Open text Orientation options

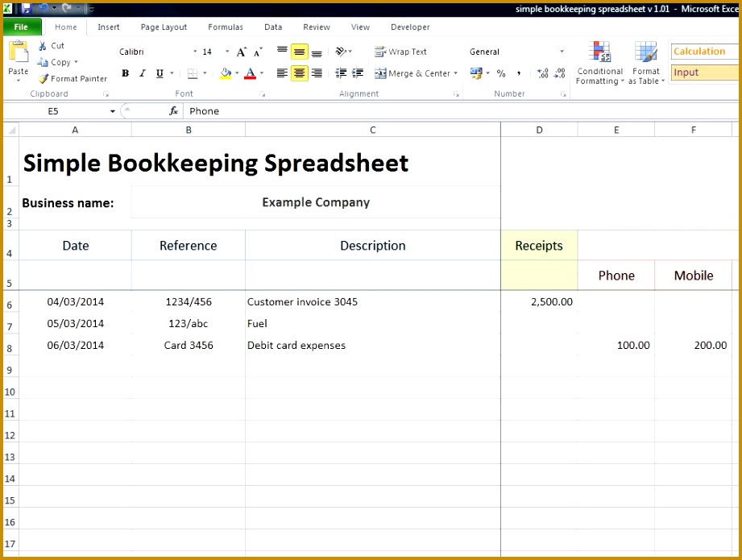343,51
